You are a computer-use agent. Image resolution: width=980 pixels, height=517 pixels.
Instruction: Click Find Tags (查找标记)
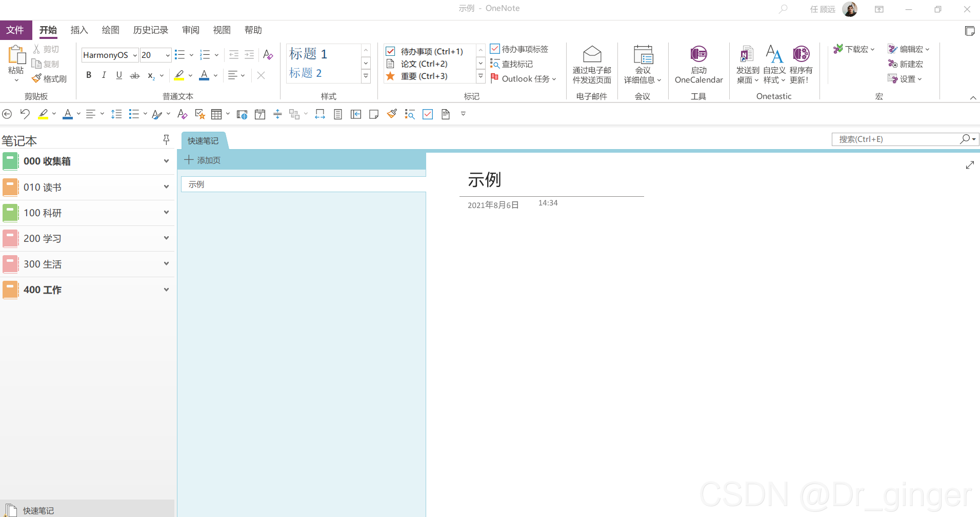(x=512, y=64)
